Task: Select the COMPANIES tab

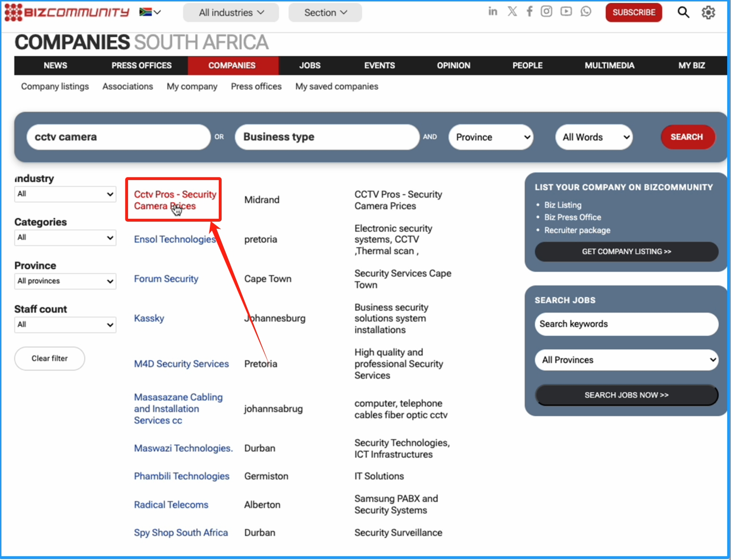Action: pyautogui.click(x=232, y=66)
